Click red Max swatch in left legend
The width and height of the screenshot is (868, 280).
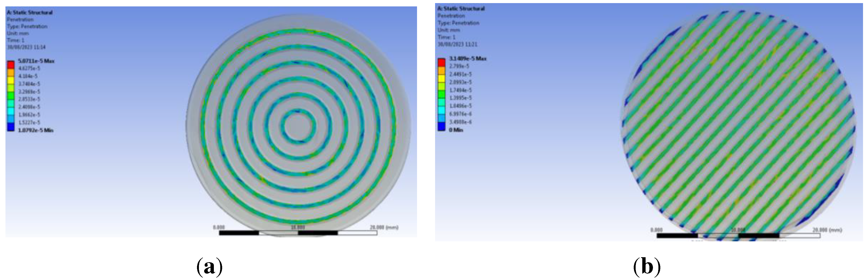pos(11,64)
